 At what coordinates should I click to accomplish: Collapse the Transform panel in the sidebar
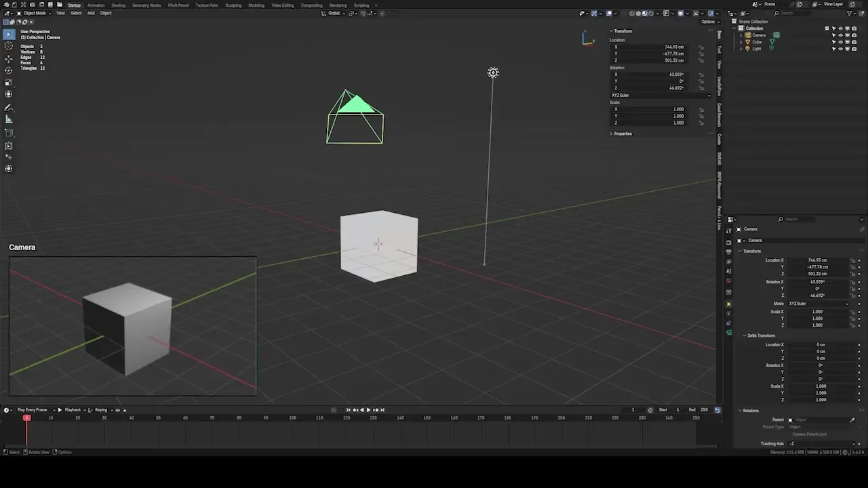pos(622,30)
